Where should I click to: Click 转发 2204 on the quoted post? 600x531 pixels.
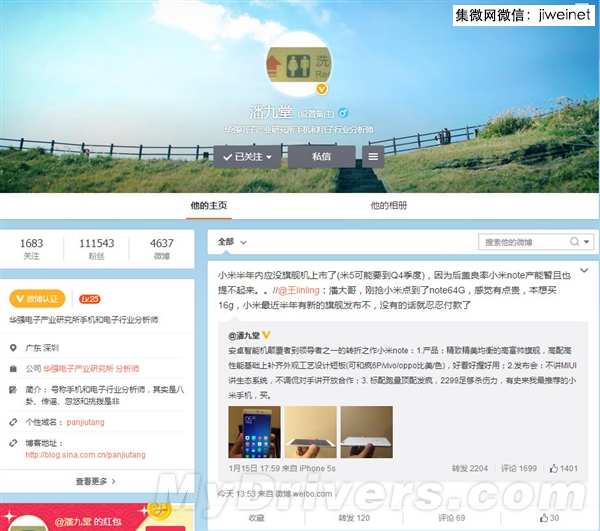(x=470, y=468)
